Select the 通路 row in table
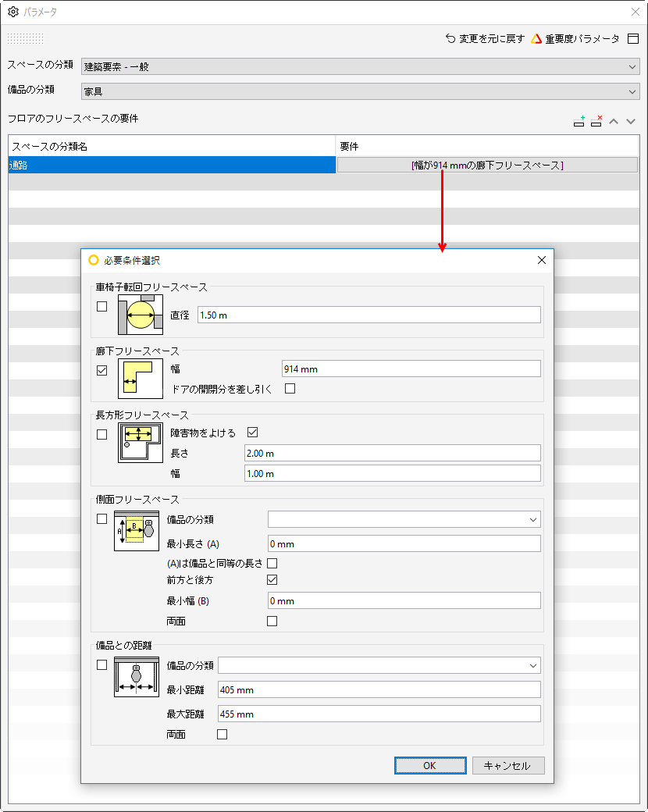Image resolution: width=648 pixels, height=812 pixels. pos(172,166)
